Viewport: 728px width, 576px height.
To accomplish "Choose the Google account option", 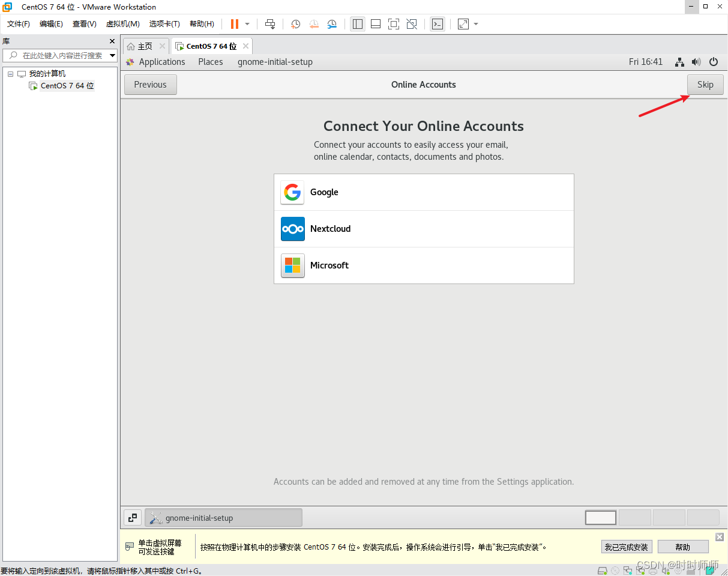I will tap(424, 192).
